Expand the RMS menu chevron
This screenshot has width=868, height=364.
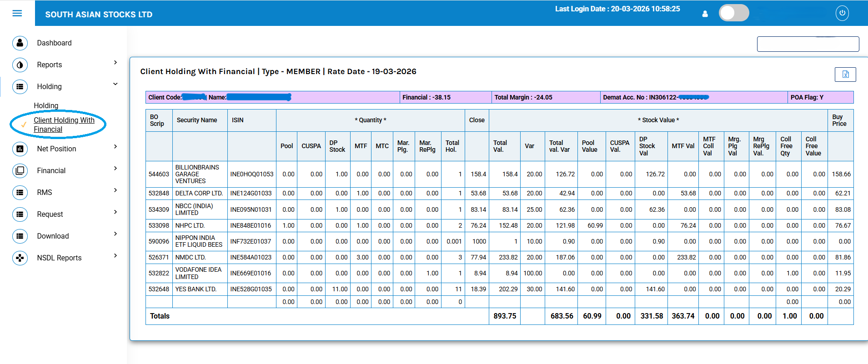click(115, 190)
